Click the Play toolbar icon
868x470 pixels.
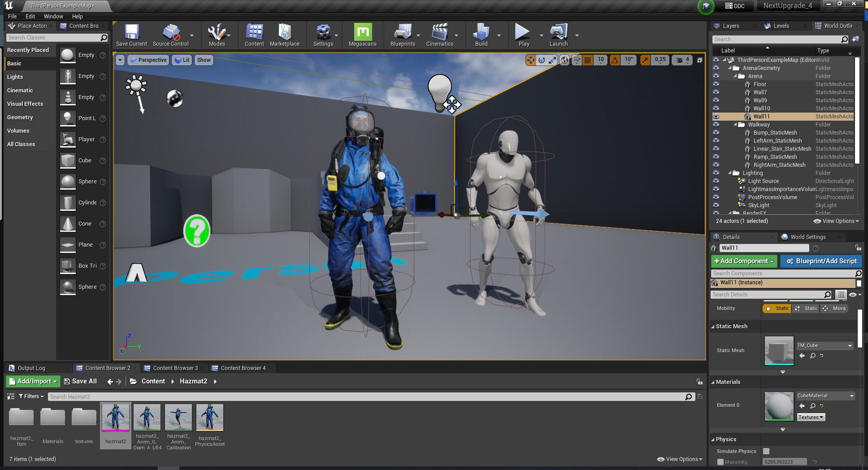coord(524,35)
